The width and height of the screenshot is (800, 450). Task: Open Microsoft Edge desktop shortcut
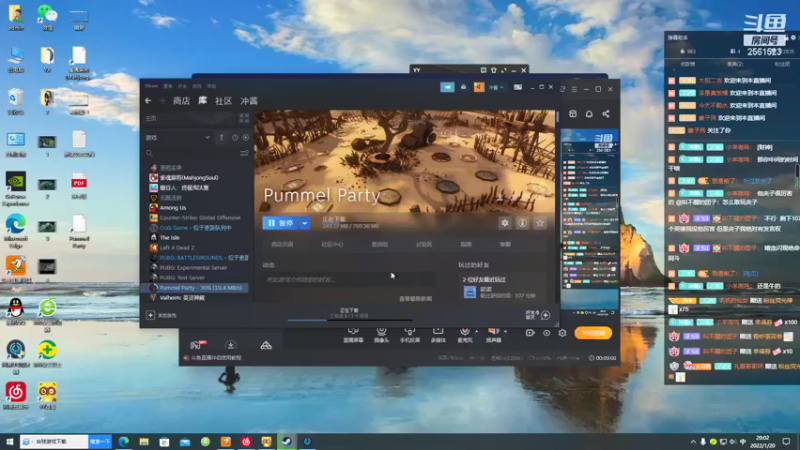(16, 231)
